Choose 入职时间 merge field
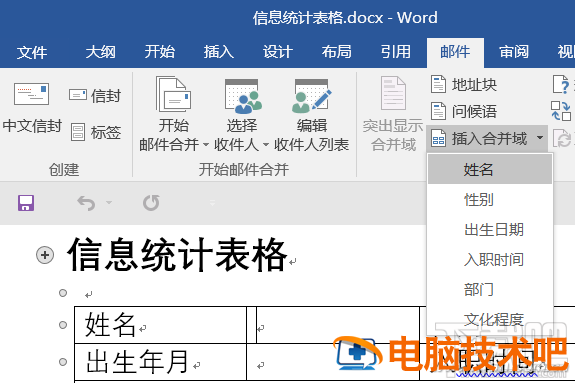 click(x=490, y=260)
